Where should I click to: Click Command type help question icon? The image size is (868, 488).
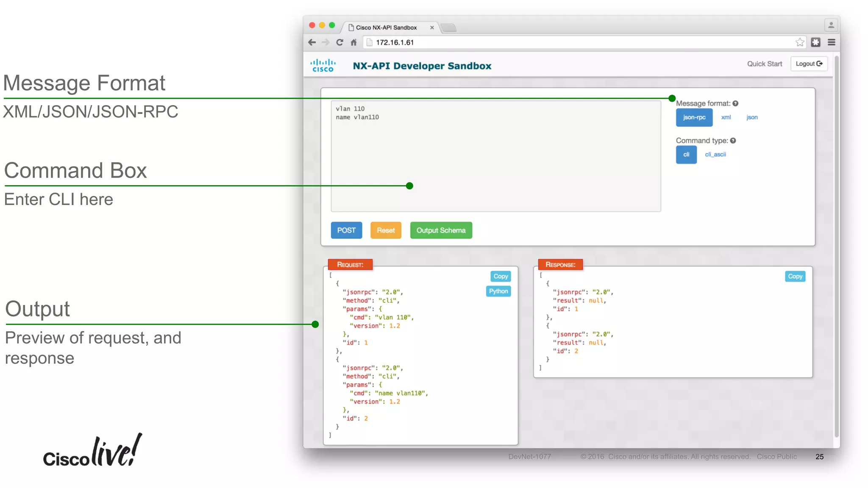point(733,141)
